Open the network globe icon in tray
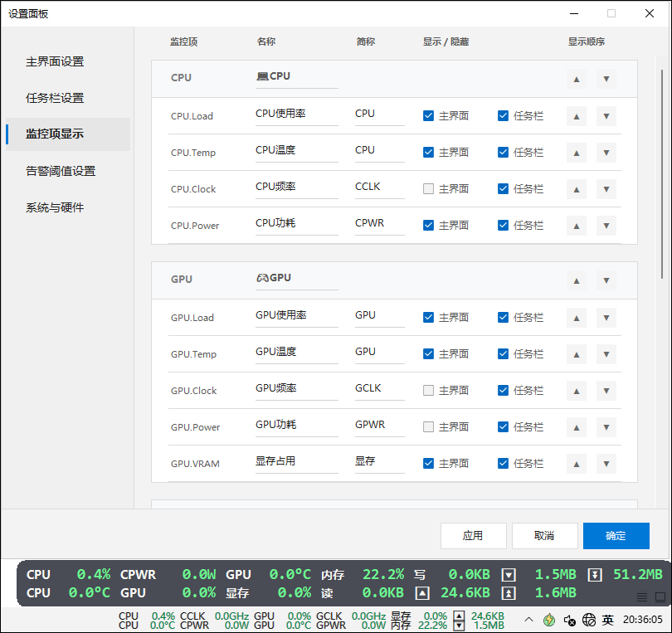672x633 pixels. [x=589, y=620]
